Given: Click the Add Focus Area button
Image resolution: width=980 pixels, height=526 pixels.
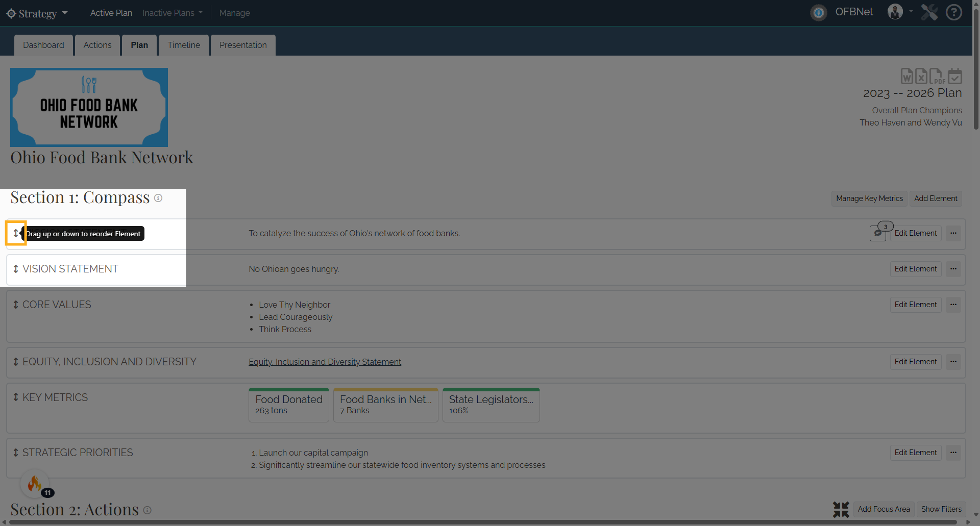Looking at the screenshot, I should coord(884,509).
